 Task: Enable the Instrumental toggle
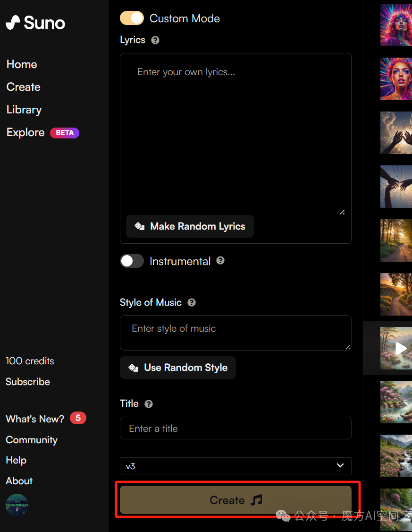[x=132, y=261]
